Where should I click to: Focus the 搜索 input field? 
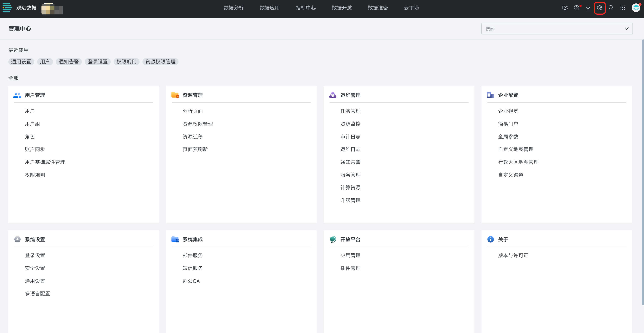click(x=557, y=29)
